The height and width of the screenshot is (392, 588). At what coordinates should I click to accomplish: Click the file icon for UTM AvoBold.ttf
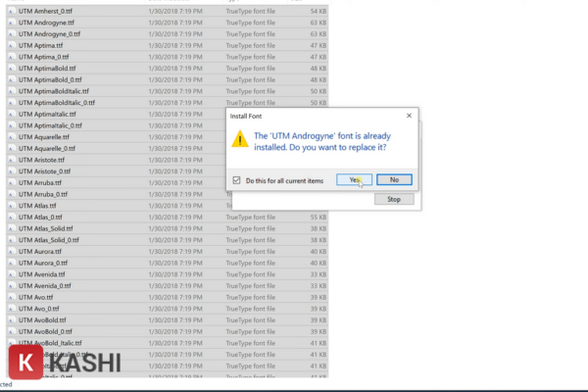point(11,319)
